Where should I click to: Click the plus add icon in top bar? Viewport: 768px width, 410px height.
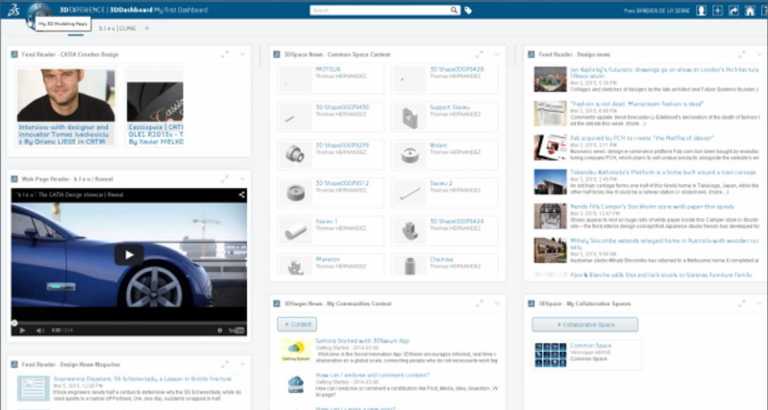pyautogui.click(x=718, y=10)
